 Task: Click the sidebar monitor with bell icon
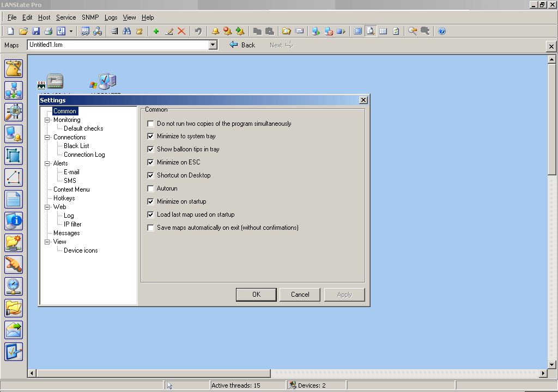coord(14,134)
